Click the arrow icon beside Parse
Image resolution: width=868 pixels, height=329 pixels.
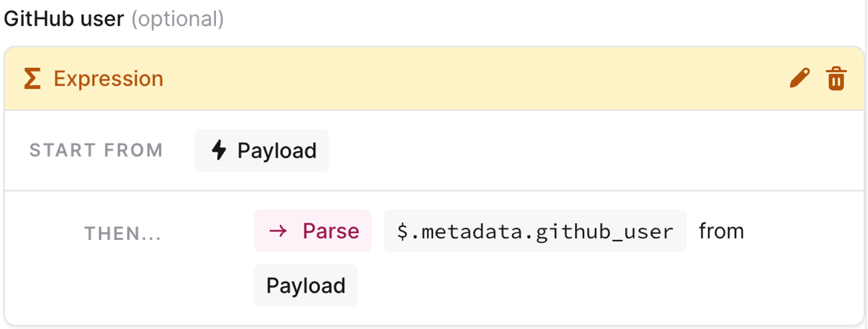coord(278,231)
